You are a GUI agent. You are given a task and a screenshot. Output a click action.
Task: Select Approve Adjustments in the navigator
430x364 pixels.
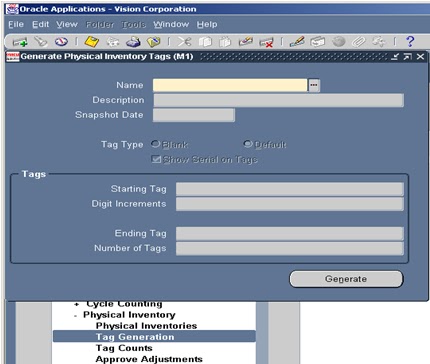pos(149,359)
